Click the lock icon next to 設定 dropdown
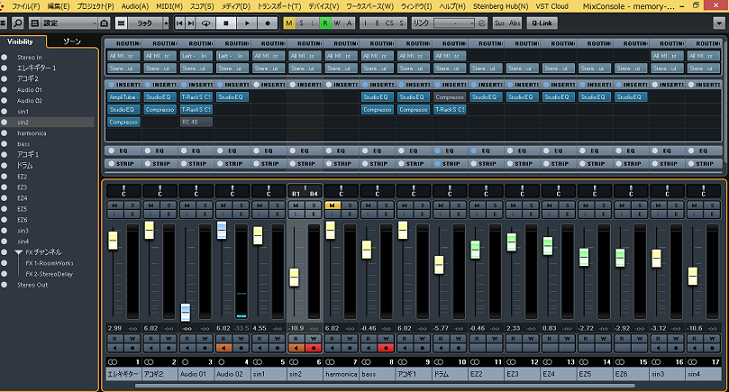The height and width of the screenshot is (392, 729). [x=104, y=23]
